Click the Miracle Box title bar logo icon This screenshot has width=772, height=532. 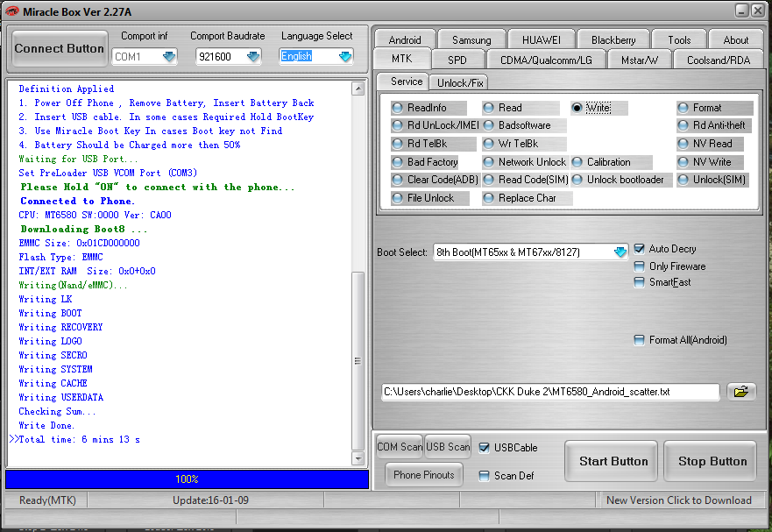pos(11,10)
